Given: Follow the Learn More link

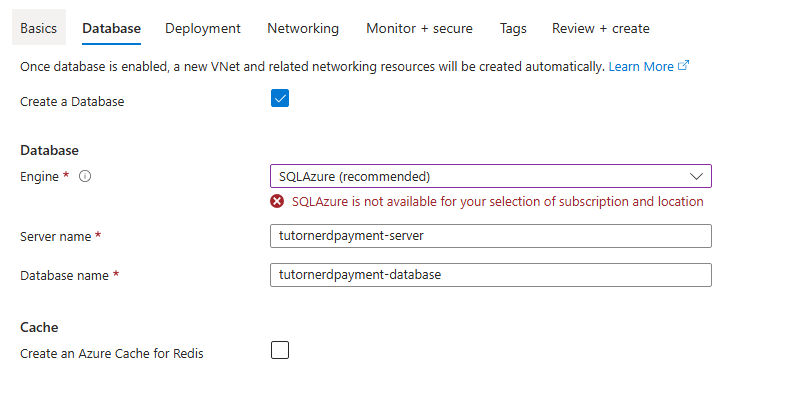Looking at the screenshot, I should coord(641,66).
